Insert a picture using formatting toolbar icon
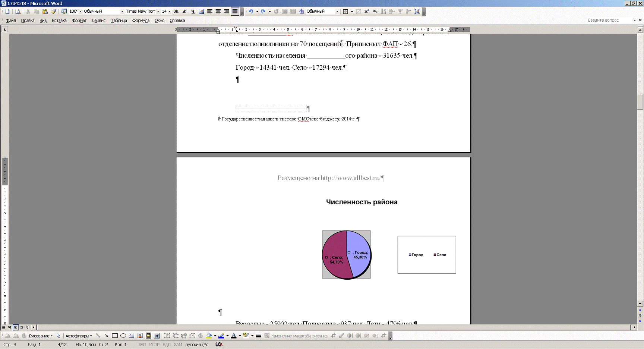 (201, 12)
